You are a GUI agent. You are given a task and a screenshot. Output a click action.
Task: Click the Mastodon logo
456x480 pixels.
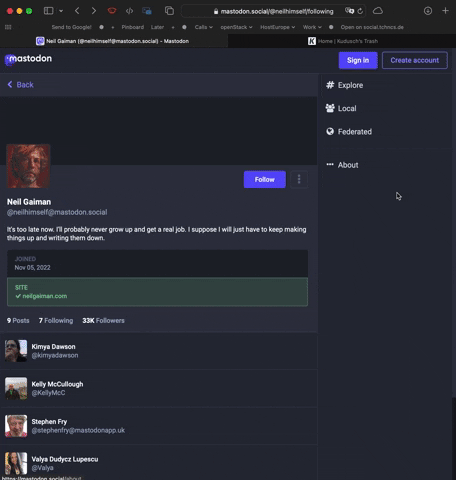[29, 59]
